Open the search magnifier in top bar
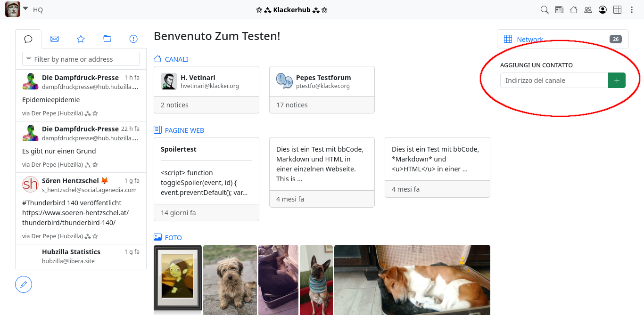Viewport: 644px width, 315px height. (545, 10)
